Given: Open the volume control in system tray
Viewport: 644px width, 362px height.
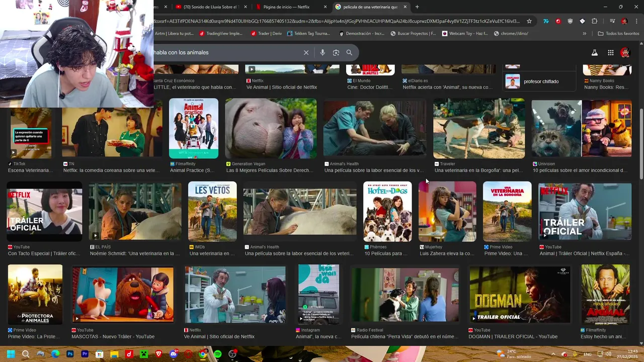Looking at the screenshot, I should [x=609, y=354].
